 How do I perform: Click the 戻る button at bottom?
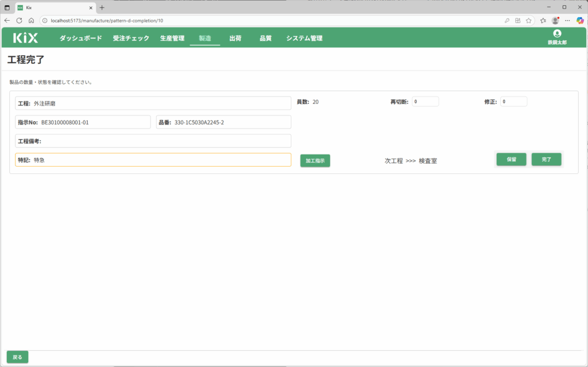(17, 357)
